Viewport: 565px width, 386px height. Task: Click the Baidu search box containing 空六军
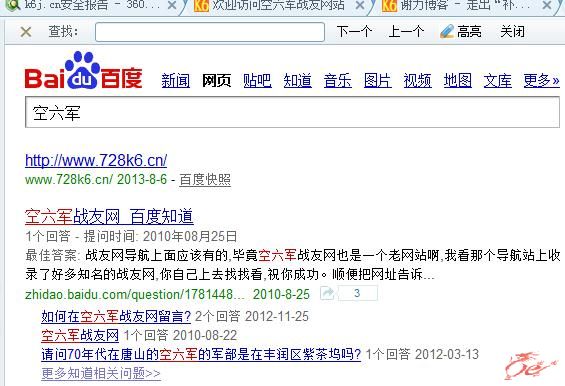292,112
